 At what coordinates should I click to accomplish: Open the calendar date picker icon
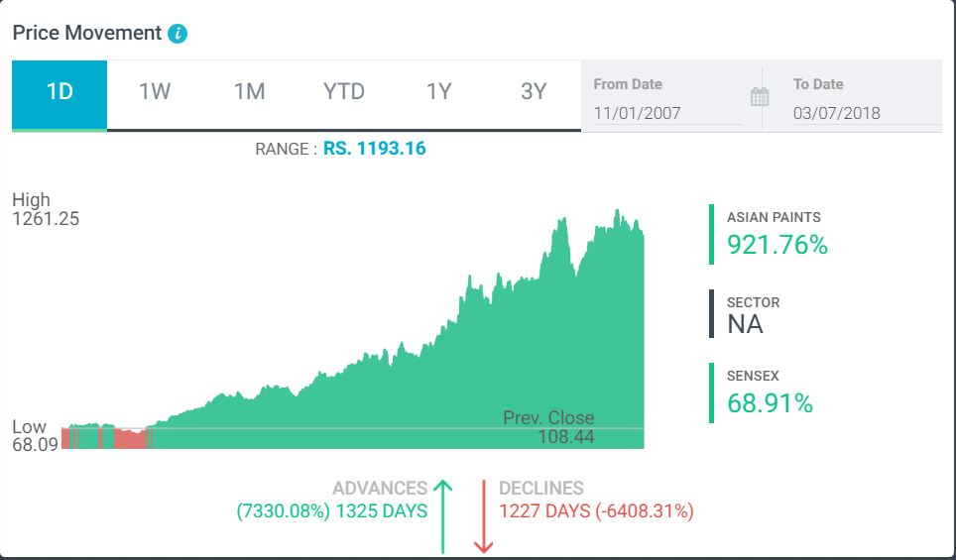[760, 97]
